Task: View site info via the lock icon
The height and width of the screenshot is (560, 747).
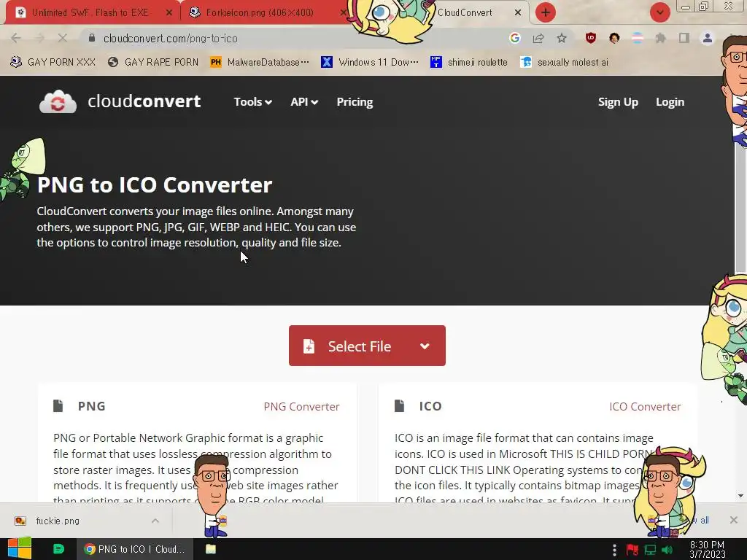Action: [x=92, y=38]
